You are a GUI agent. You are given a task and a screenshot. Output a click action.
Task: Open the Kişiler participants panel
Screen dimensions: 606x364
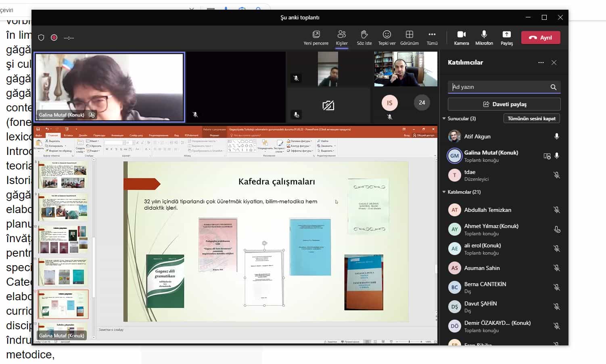click(x=342, y=35)
